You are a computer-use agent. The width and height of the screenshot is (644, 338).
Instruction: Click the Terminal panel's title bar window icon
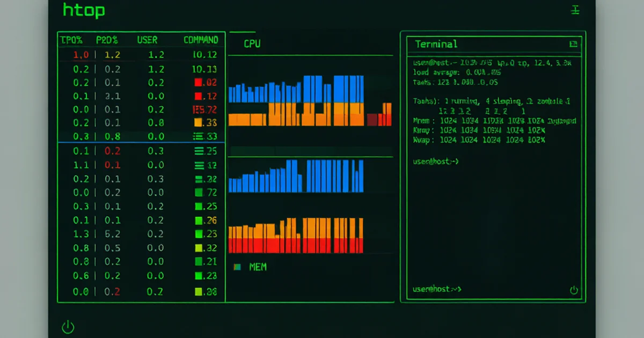point(573,44)
